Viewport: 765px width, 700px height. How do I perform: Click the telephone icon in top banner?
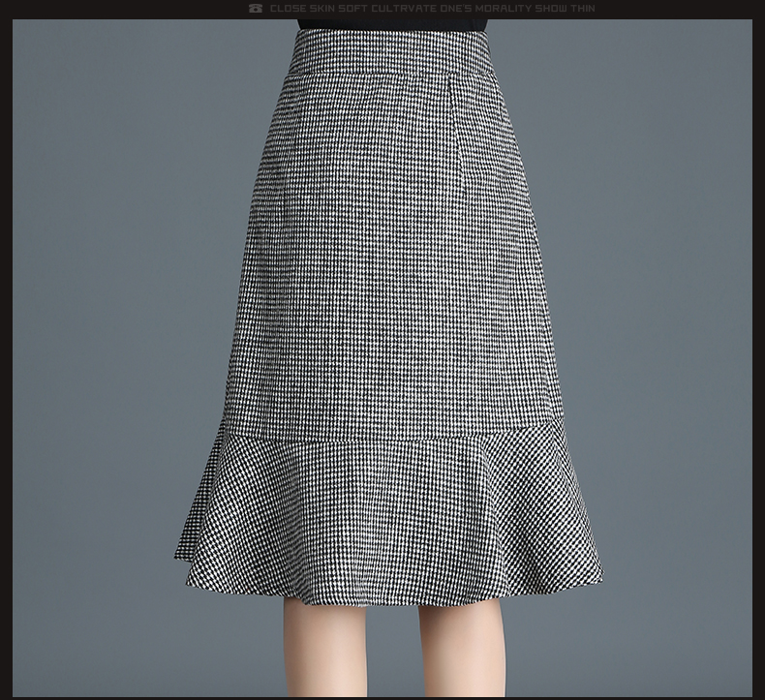coord(256,9)
